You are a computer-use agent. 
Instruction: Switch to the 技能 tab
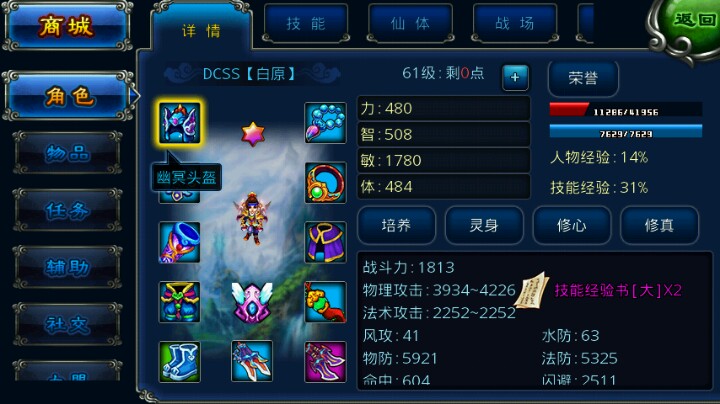coord(306,23)
